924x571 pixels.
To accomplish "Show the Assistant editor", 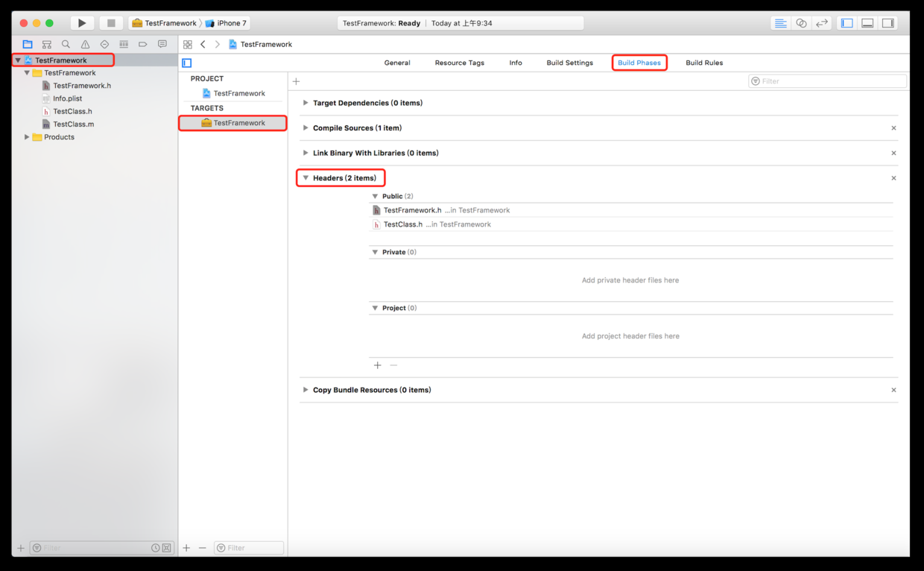I will pos(801,23).
